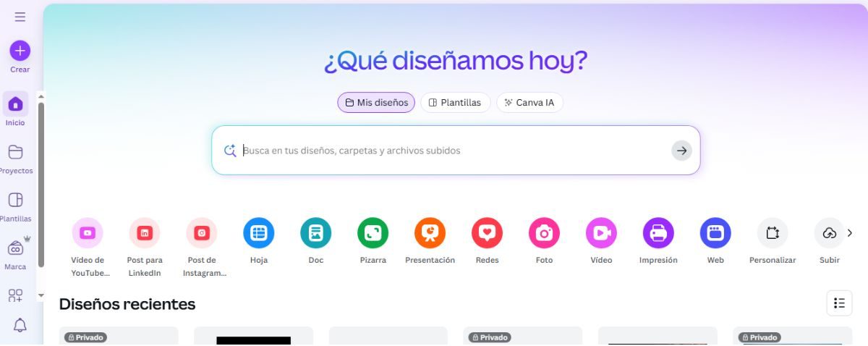Open the recent design with black bar
The width and height of the screenshot is (868, 346).
[253, 336]
